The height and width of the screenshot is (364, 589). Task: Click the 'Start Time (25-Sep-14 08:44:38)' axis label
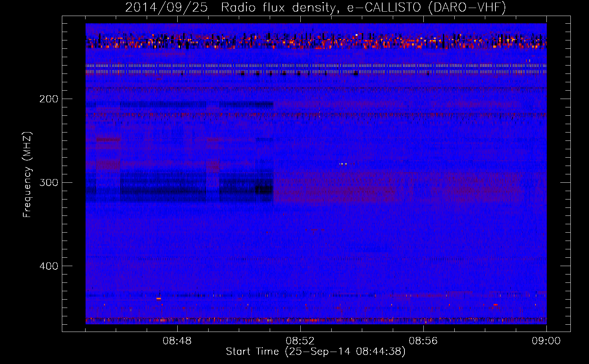pyautogui.click(x=316, y=352)
